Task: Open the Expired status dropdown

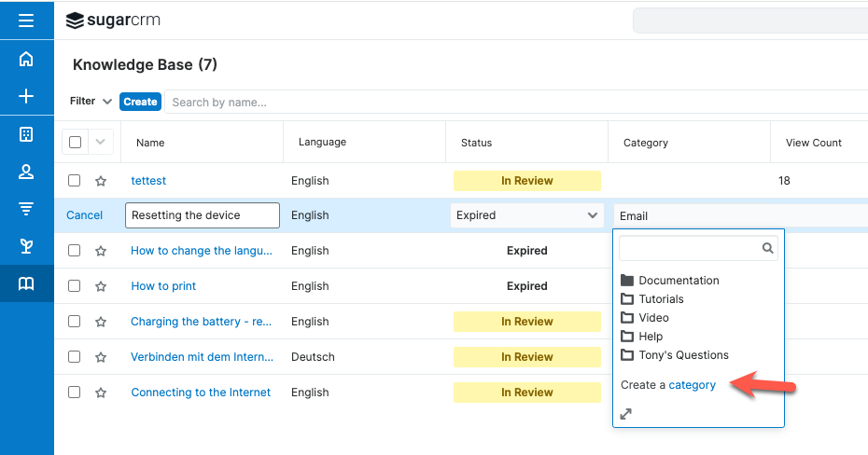Action: click(527, 215)
